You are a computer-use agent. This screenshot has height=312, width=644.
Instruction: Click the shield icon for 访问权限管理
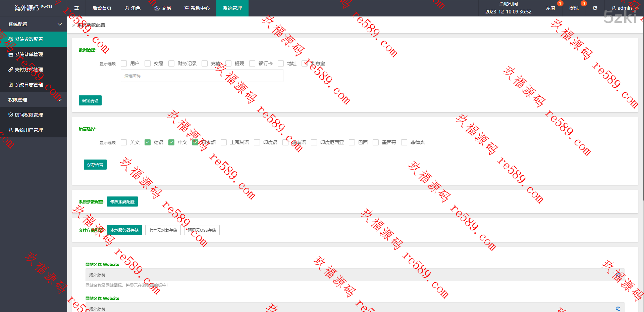point(11,115)
